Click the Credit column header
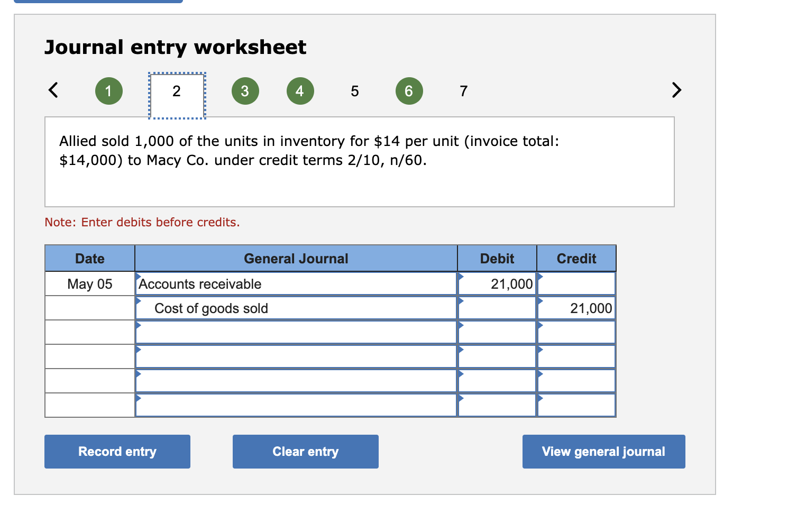806x532 pixels. 576,259
